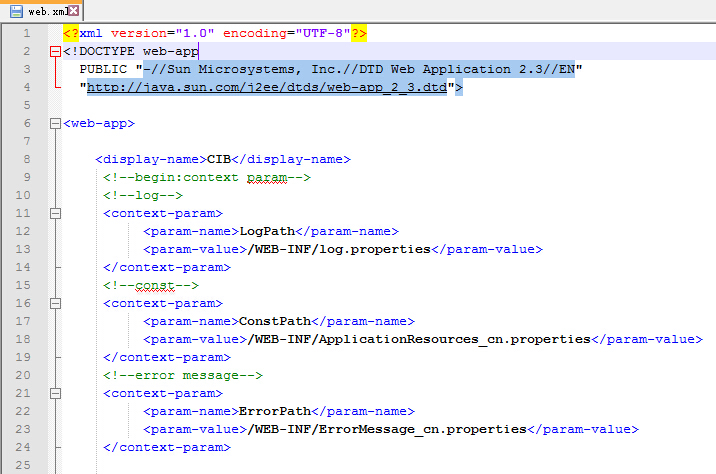Viewport: 716px width, 474px height.
Task: Click the <context-param> tag on line 16
Action: click(x=163, y=303)
